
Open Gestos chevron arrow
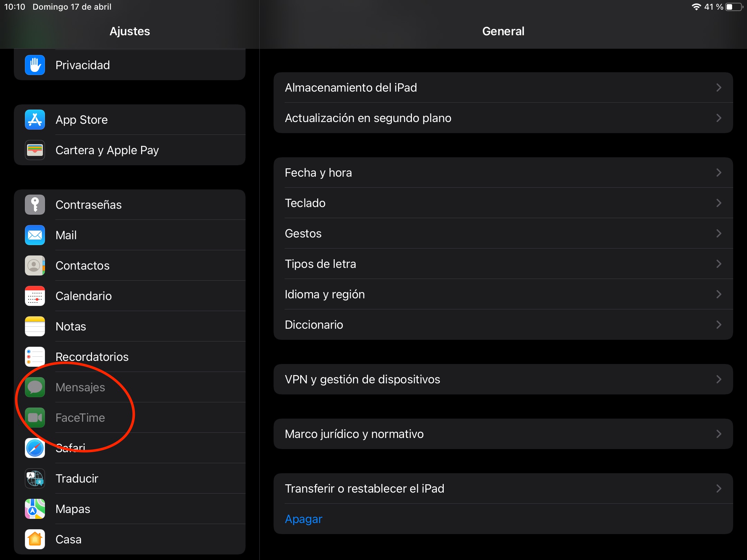click(719, 233)
